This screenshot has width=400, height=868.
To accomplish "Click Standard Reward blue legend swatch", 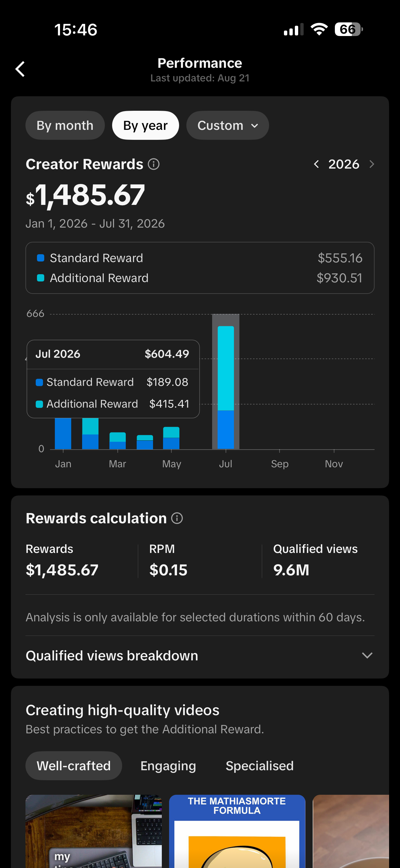I will (x=41, y=258).
